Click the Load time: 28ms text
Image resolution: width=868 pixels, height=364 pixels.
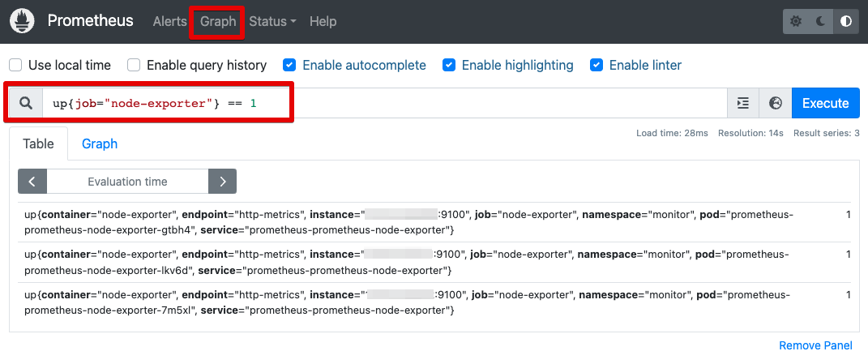(672, 133)
